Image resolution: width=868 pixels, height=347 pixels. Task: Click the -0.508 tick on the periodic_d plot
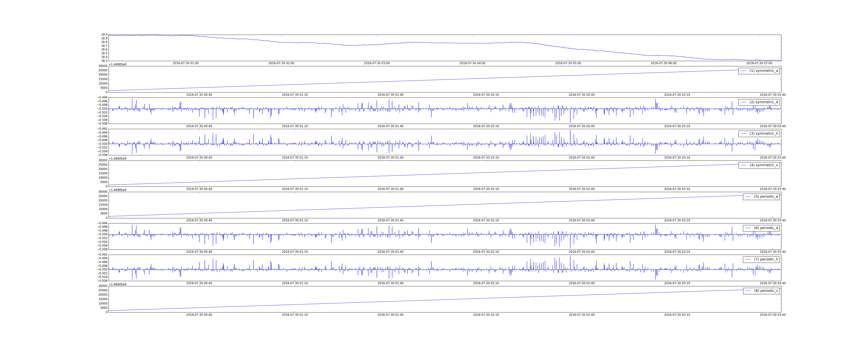[x=102, y=249]
